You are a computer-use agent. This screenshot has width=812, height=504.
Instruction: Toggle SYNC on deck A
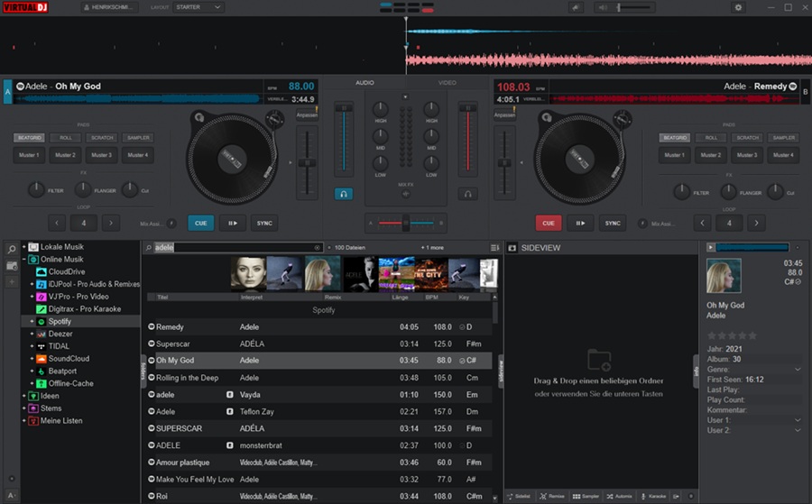pyautogui.click(x=264, y=223)
